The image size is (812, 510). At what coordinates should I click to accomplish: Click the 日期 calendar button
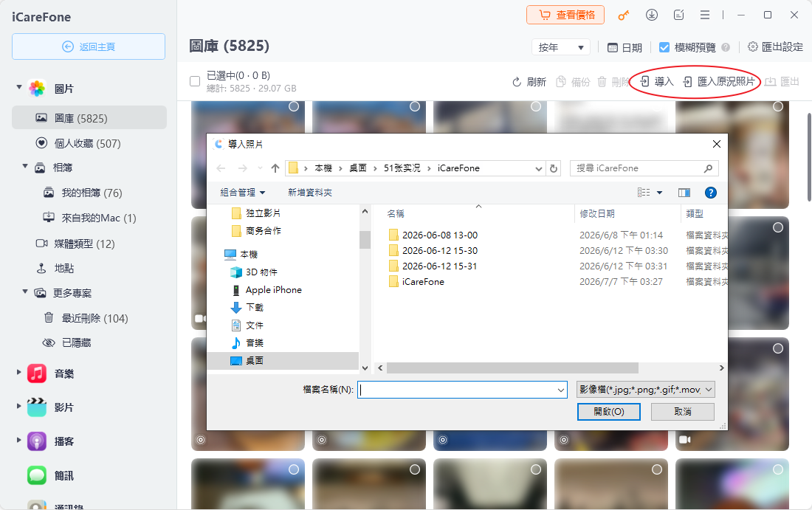(625, 48)
